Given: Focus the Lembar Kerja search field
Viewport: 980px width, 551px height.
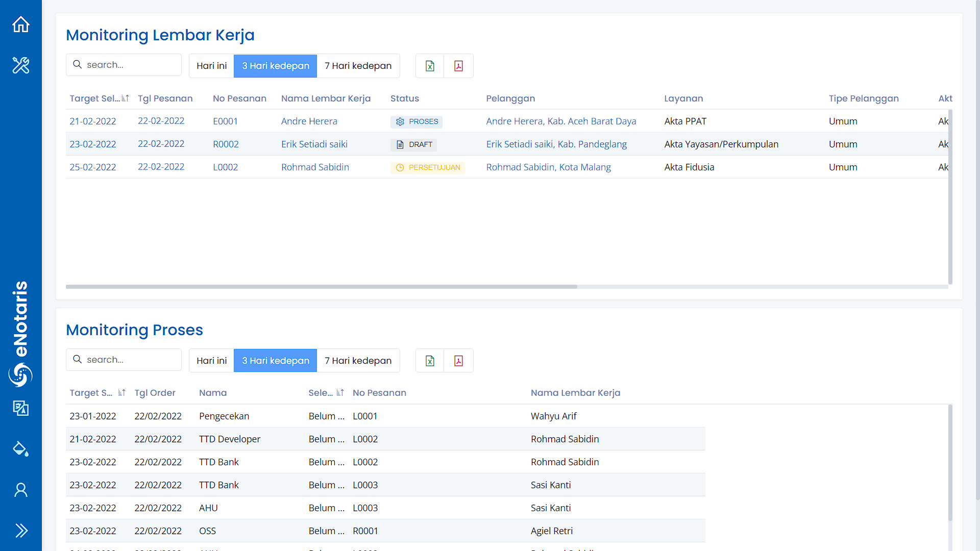Looking at the screenshot, I should [x=124, y=65].
